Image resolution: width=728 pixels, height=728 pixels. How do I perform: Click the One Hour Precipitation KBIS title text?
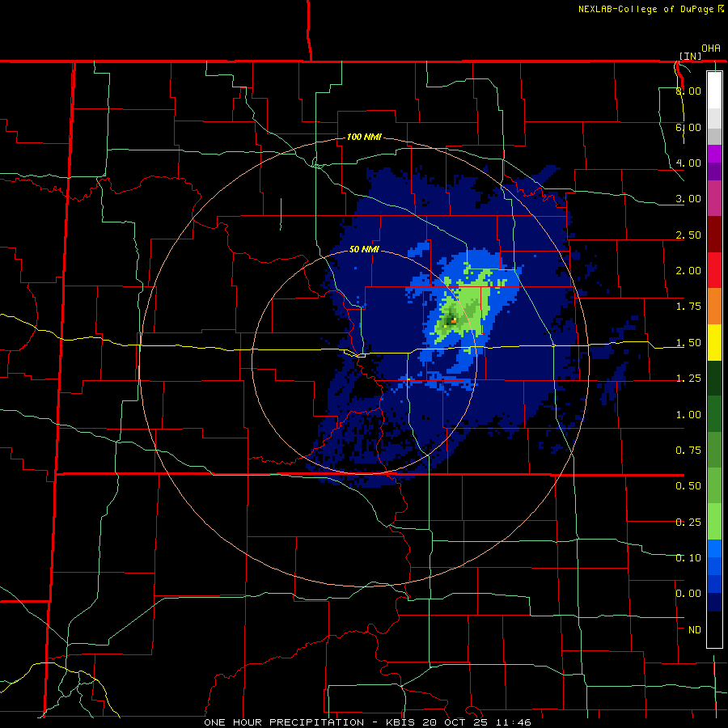coord(367,722)
